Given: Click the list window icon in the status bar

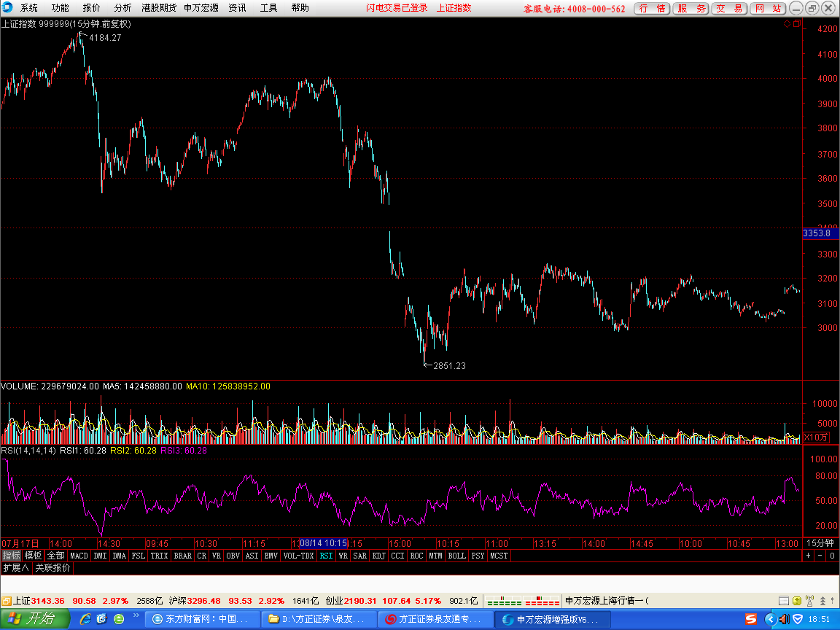Looking at the screenshot, I should [783, 601].
